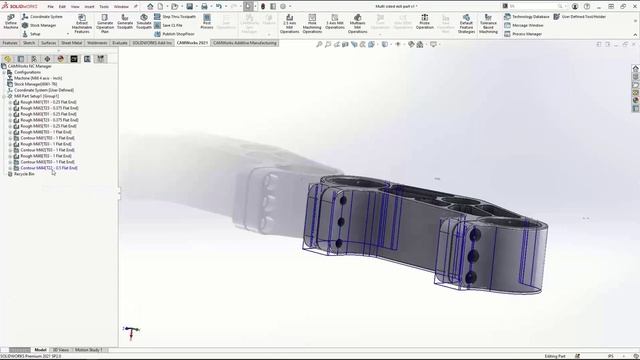The width and height of the screenshot is (640, 360).
Task: Select Coordinate System [User Defined] item
Action: coord(41,90)
